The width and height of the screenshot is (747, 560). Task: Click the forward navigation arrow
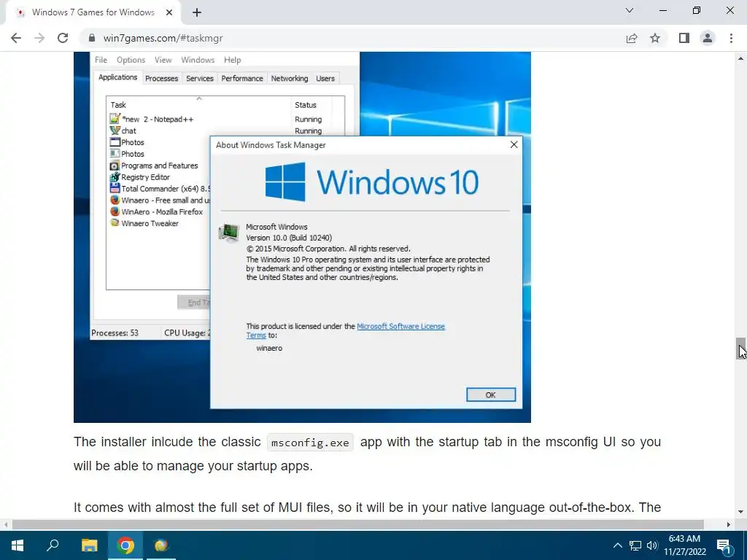pyautogui.click(x=39, y=38)
